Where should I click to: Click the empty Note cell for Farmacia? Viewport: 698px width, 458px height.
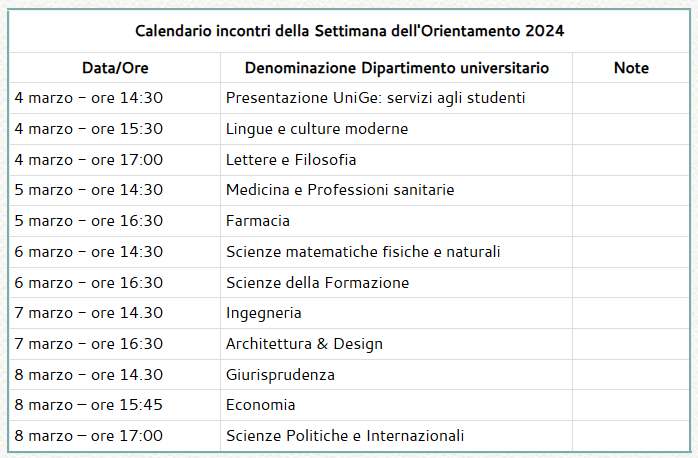631,221
